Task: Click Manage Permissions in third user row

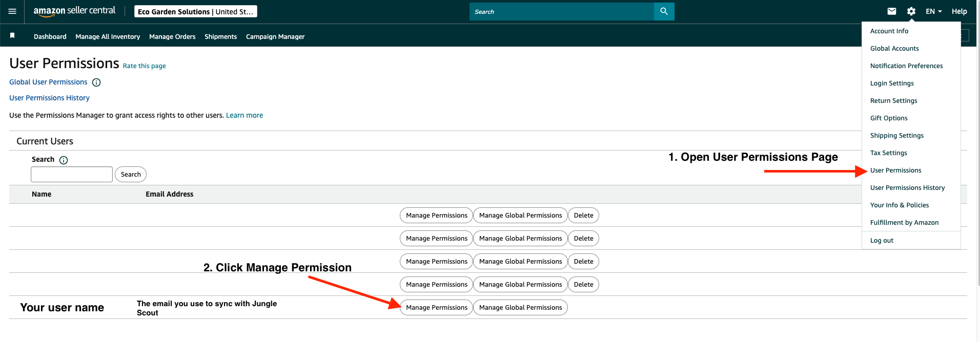Action: tap(437, 262)
